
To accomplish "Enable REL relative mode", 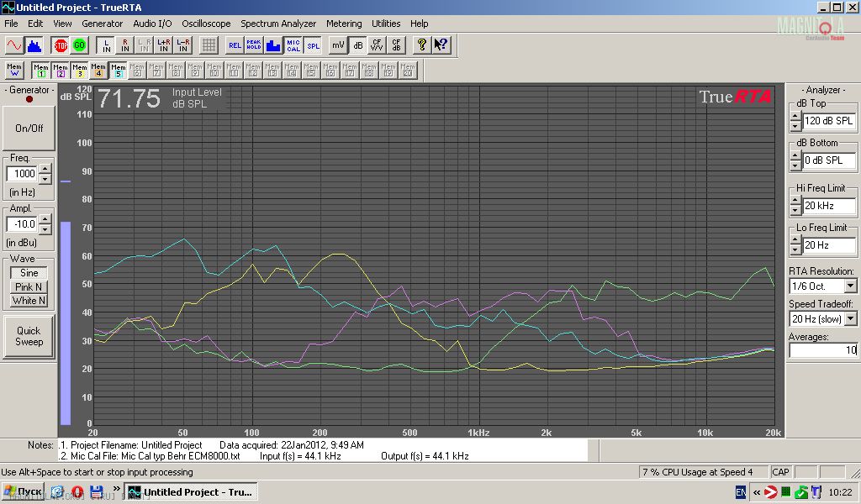I will [x=235, y=45].
